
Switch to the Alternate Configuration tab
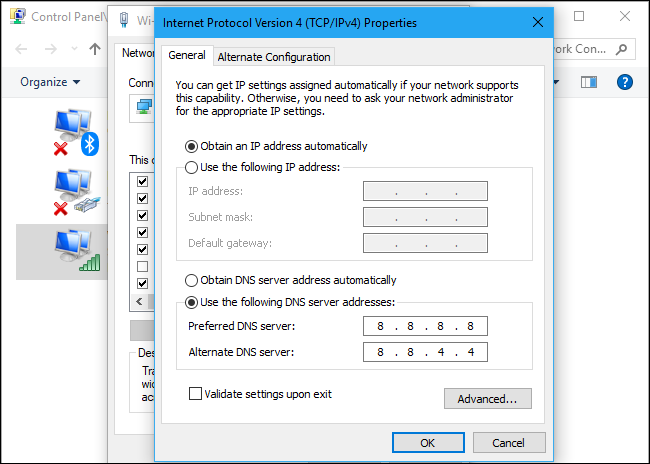273,57
